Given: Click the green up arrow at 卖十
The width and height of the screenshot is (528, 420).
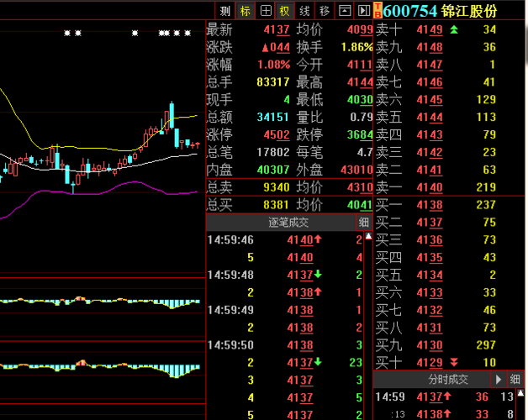Looking at the screenshot, I should (x=454, y=29).
